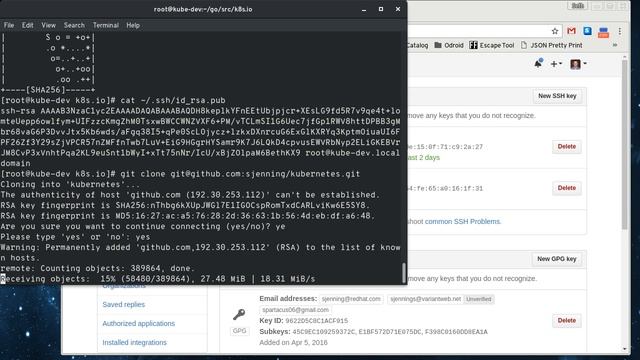This screenshot has height=360, width=640.
Task: Click the spartacus06@gmail.com email tag
Action: click(x=295, y=310)
